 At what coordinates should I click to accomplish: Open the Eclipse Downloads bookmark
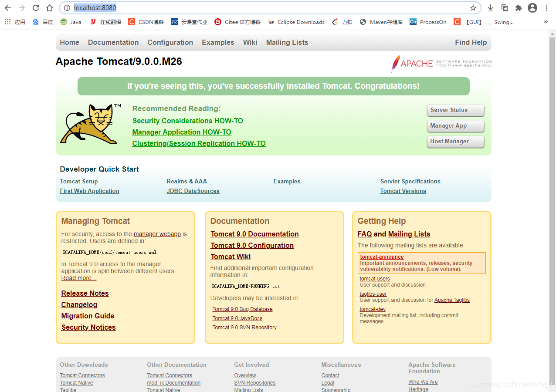pyautogui.click(x=296, y=22)
